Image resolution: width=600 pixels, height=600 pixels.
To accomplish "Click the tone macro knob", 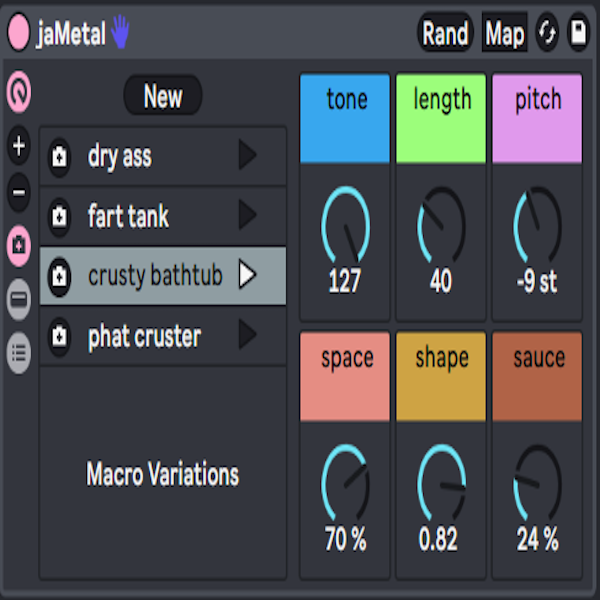I will 345,227.
